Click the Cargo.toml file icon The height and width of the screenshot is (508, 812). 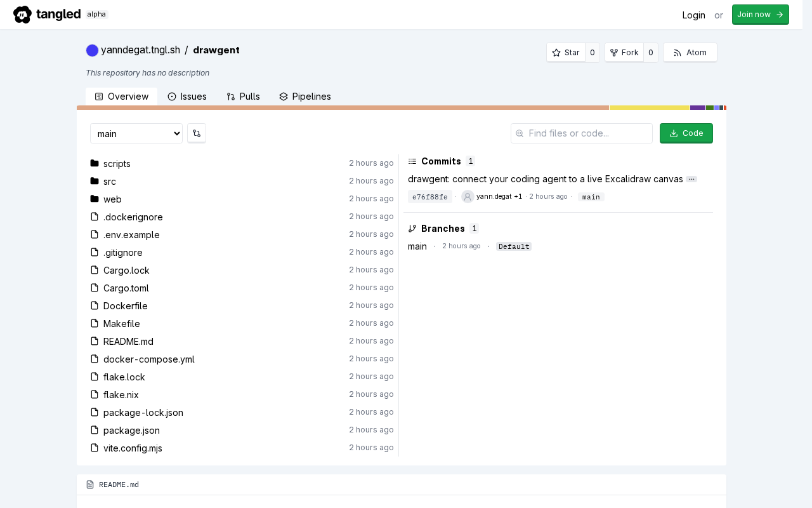pyautogui.click(x=95, y=288)
